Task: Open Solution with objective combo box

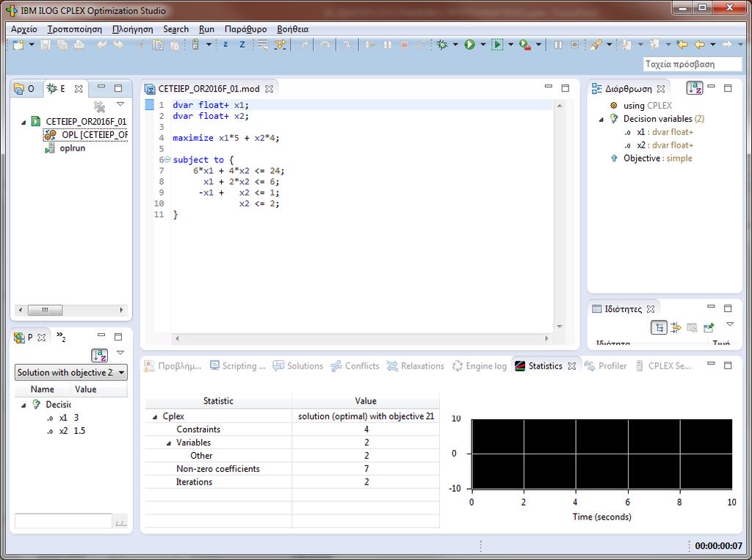Action: coord(71,373)
